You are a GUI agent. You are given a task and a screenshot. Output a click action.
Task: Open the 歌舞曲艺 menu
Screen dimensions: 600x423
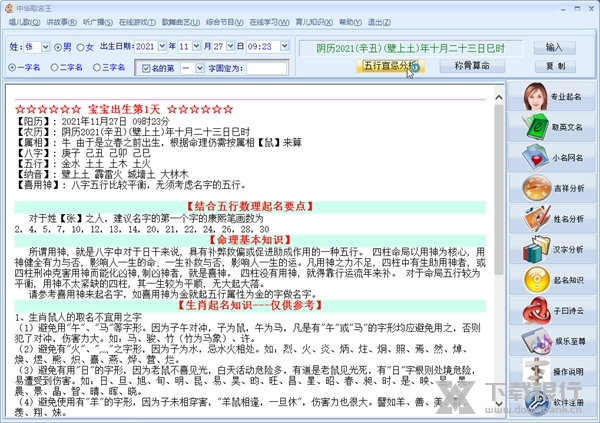pyautogui.click(x=181, y=22)
